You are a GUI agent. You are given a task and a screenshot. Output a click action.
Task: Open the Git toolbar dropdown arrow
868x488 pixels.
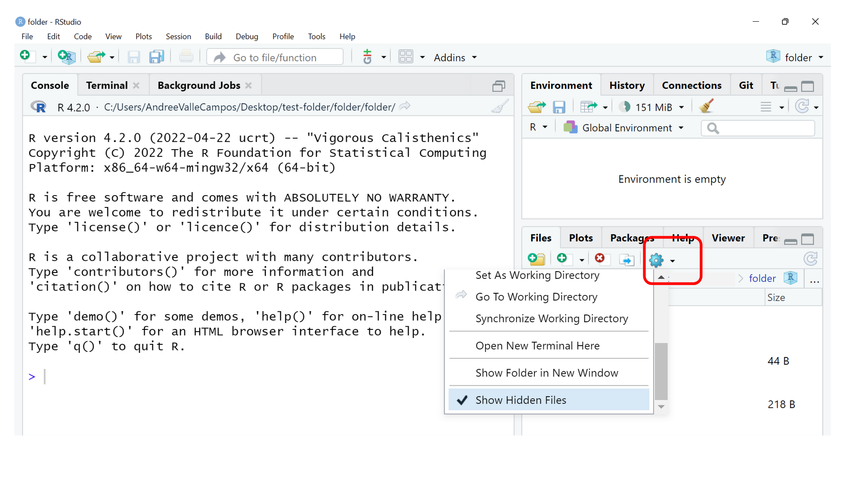[383, 57]
